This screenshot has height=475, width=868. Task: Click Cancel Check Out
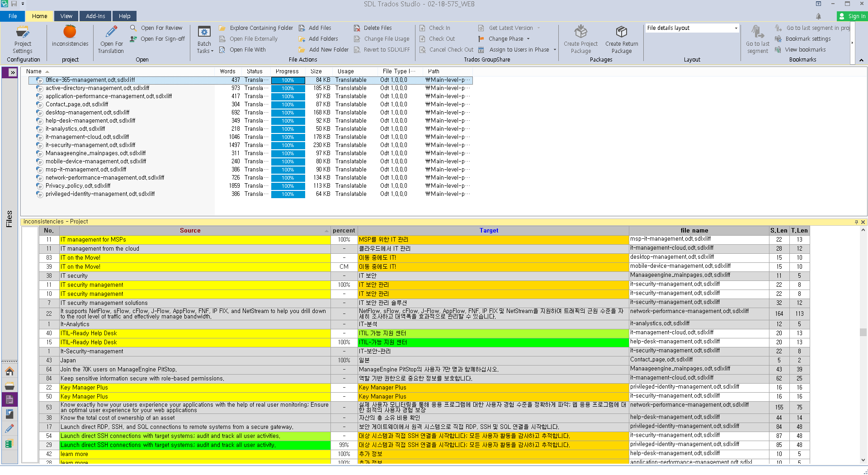(446, 50)
